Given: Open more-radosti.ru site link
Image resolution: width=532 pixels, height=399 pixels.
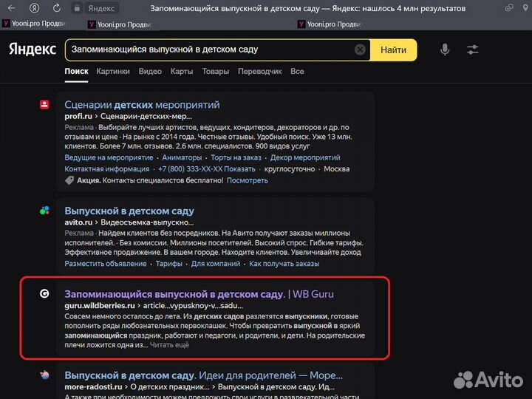Looking at the screenshot, I should (93, 386).
